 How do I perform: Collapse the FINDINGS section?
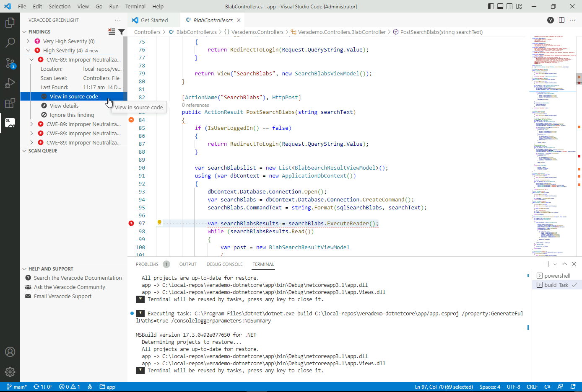24,32
